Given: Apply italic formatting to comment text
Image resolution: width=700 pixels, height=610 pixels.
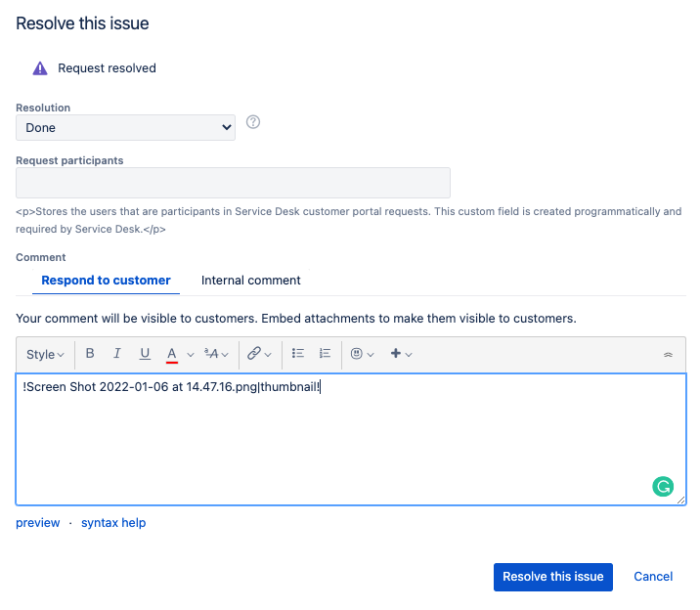Looking at the screenshot, I should [x=117, y=354].
